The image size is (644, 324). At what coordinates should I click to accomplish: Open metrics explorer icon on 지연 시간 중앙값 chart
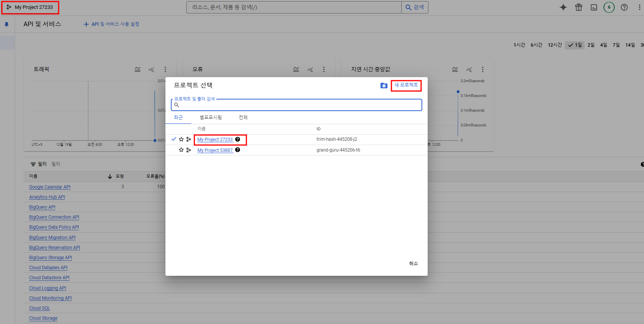pos(469,69)
